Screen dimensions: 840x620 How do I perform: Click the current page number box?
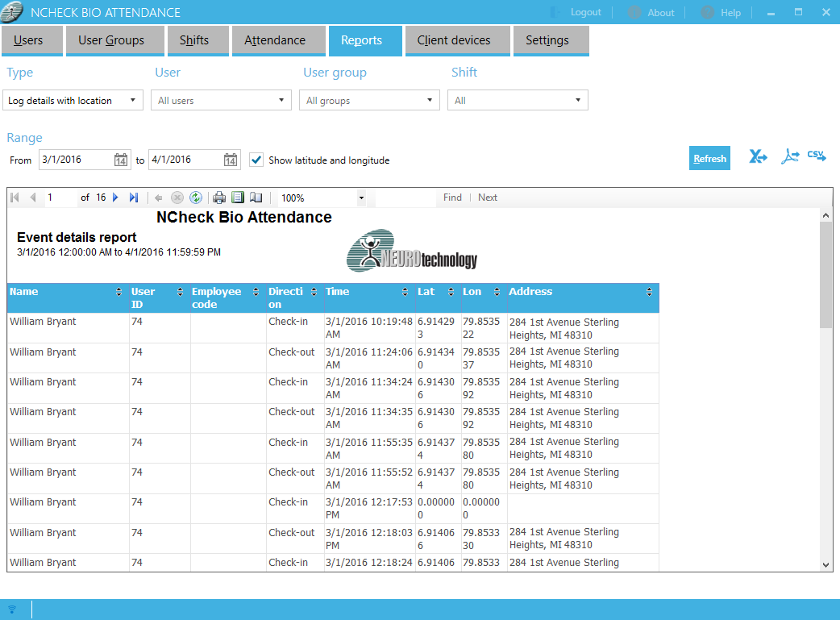[60, 198]
